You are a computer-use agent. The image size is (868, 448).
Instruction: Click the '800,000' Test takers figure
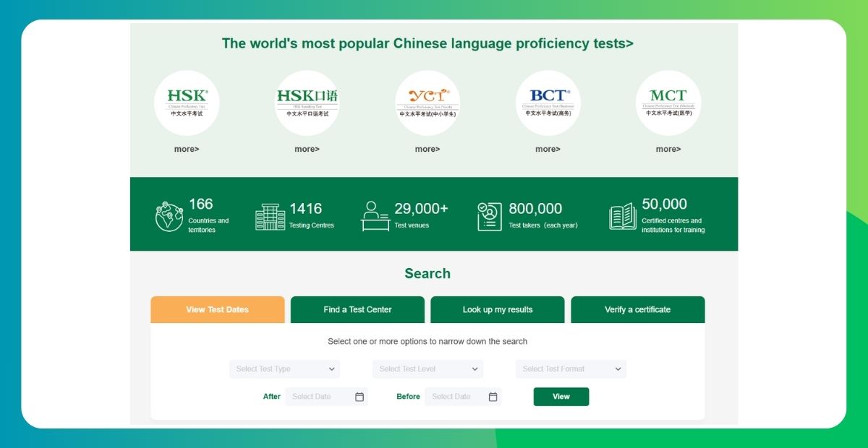point(535,209)
